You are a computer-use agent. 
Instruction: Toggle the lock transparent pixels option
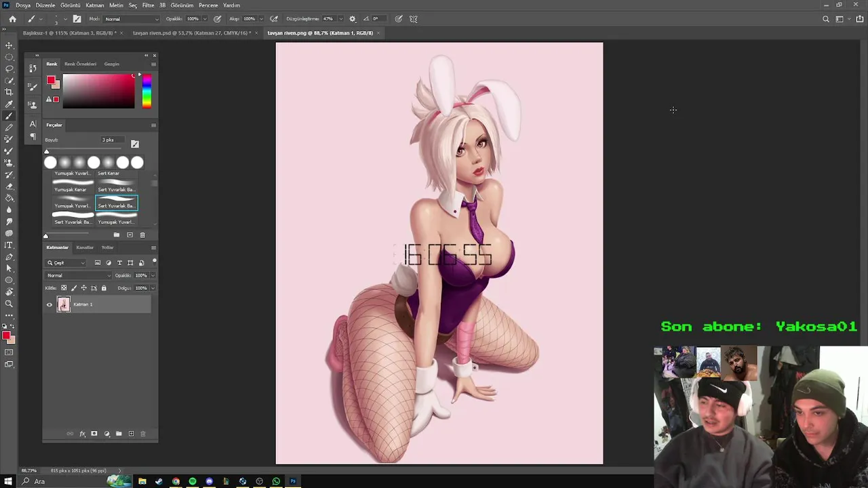pyautogui.click(x=64, y=288)
